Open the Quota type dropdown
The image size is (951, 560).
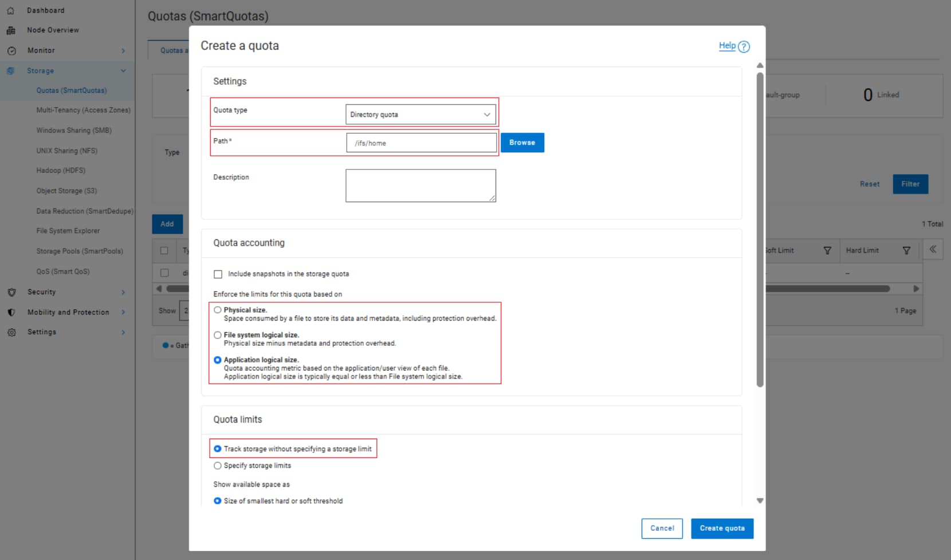pos(421,115)
